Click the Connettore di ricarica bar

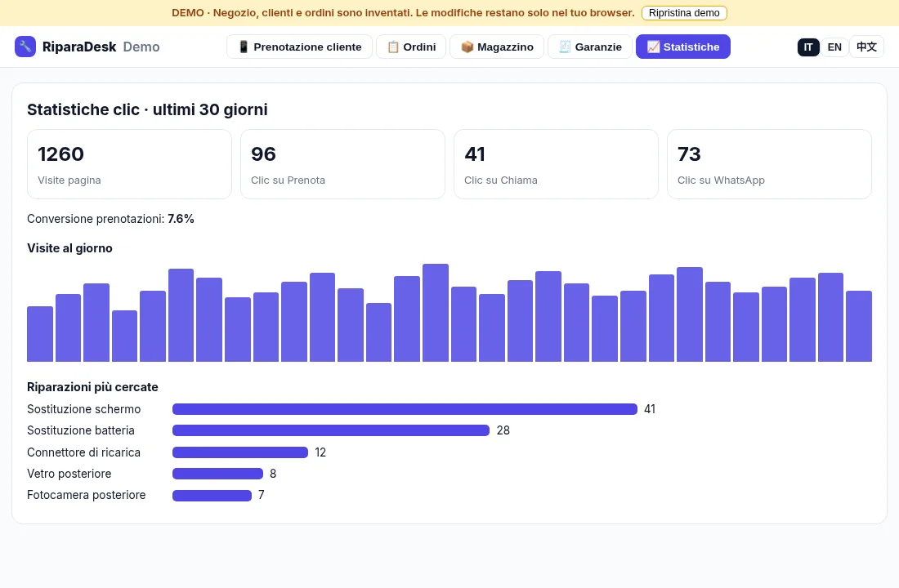[x=240, y=452]
